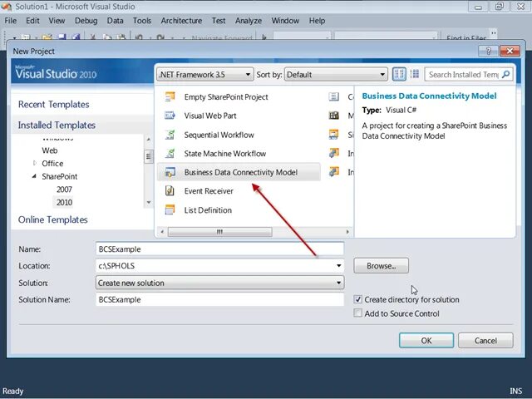532x399 pixels.
Task: Select the Event Receiver template icon
Action: coord(170,191)
